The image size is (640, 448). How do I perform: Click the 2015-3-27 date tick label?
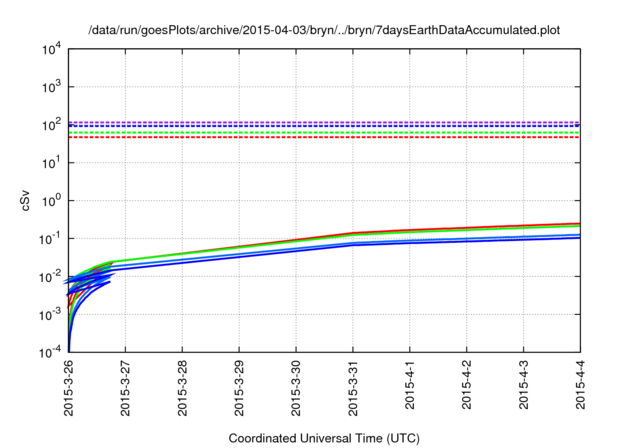pyautogui.click(x=125, y=387)
